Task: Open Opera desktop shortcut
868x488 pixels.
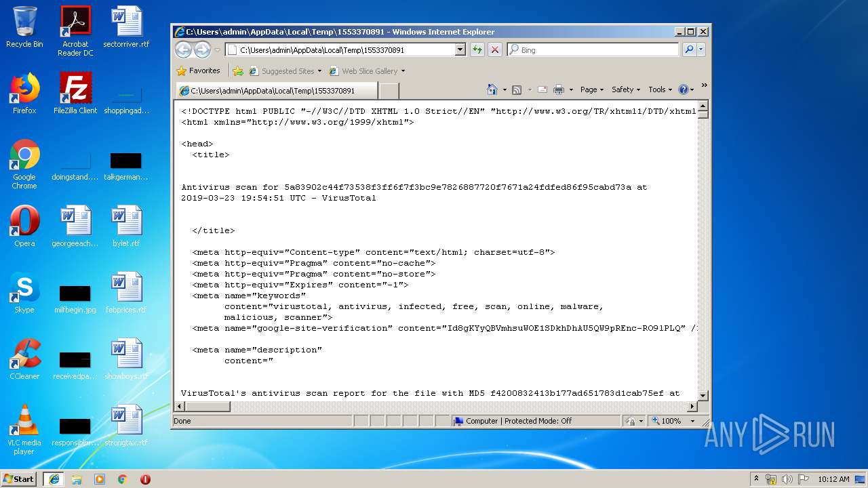Action: coord(24,226)
